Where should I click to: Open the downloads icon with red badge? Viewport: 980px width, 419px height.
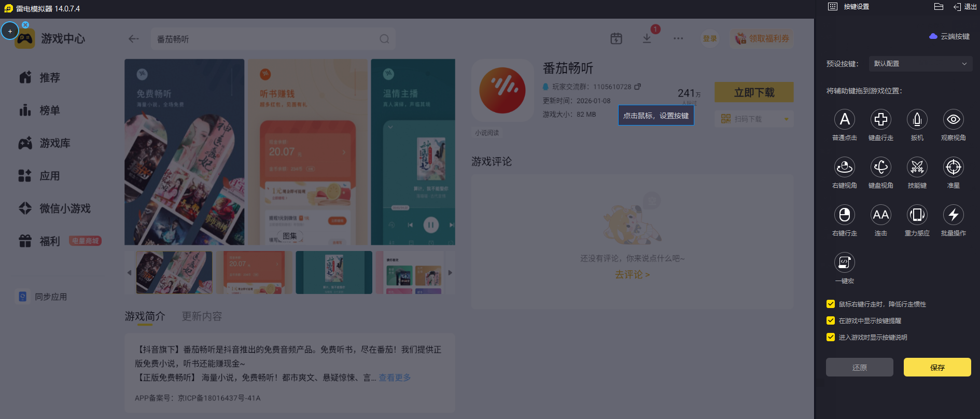pos(647,38)
